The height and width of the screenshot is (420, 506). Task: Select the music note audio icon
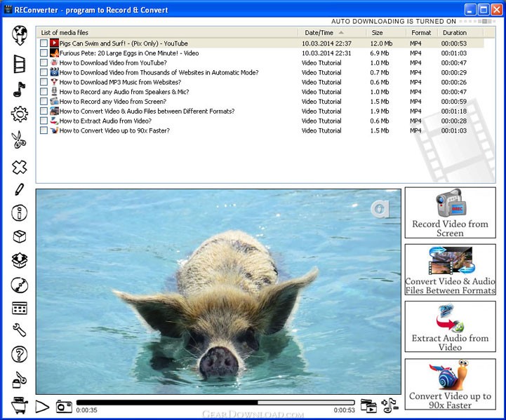20,89
